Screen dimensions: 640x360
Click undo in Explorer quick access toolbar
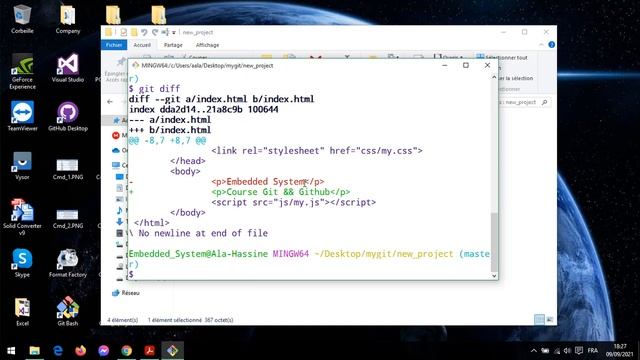pos(144,32)
